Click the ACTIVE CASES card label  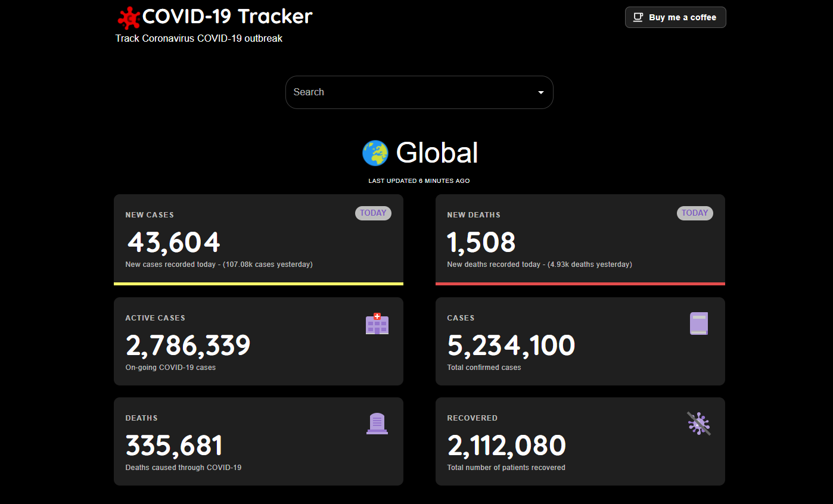point(156,318)
